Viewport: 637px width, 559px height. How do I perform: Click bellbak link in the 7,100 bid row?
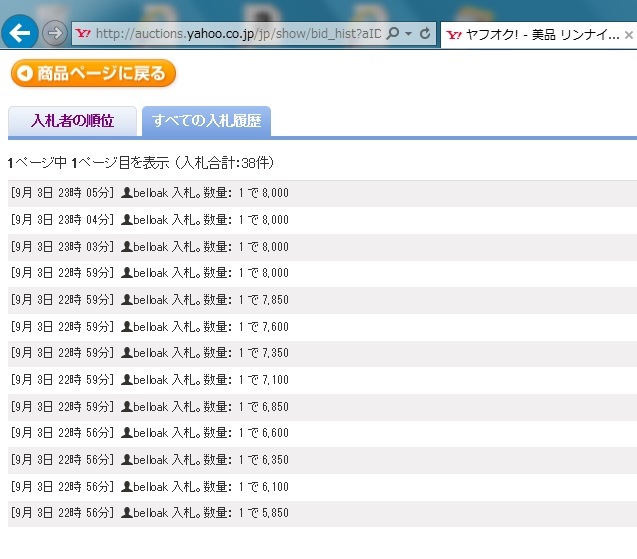(x=150, y=380)
